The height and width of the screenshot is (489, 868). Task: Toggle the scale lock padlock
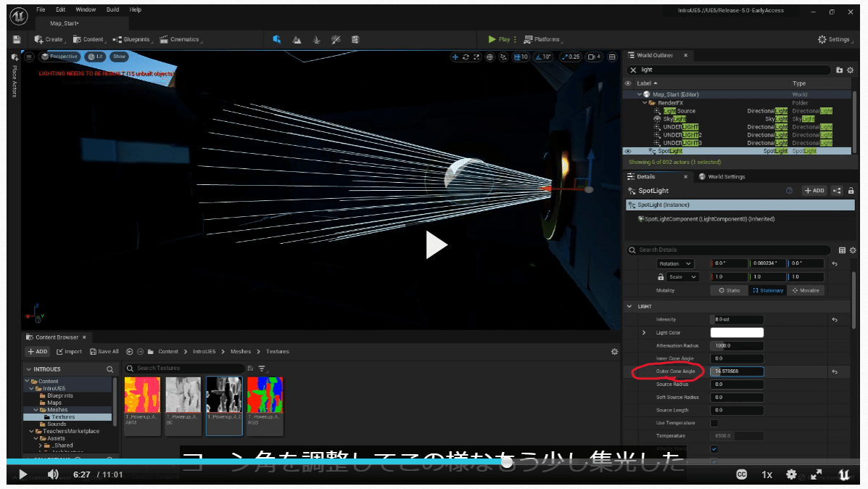[x=661, y=277]
